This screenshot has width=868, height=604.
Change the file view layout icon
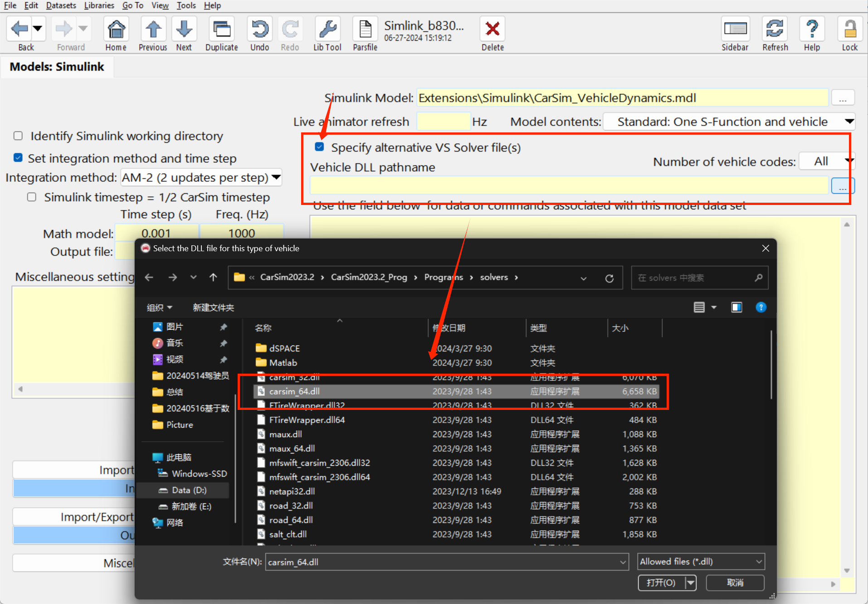click(x=699, y=307)
